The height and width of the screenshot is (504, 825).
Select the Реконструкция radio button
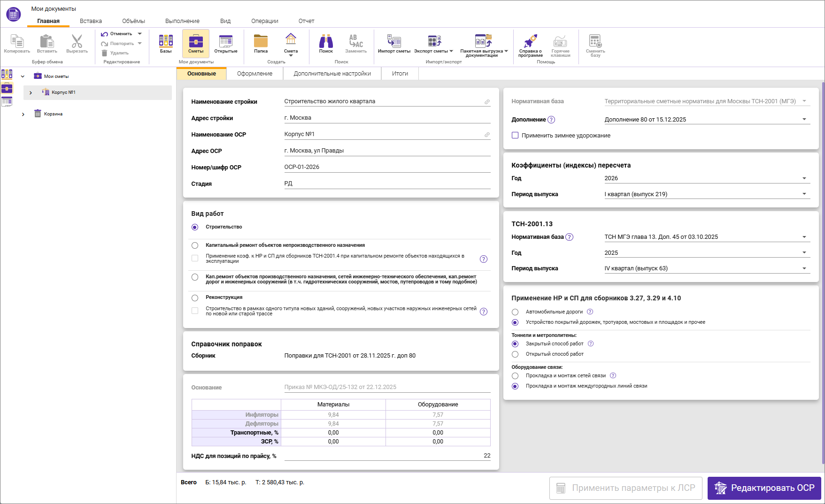(195, 298)
